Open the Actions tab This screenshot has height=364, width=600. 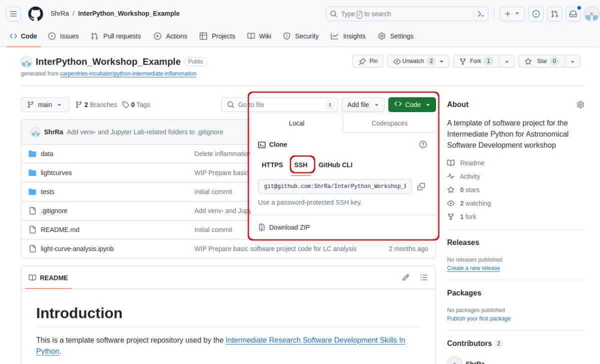tap(170, 36)
